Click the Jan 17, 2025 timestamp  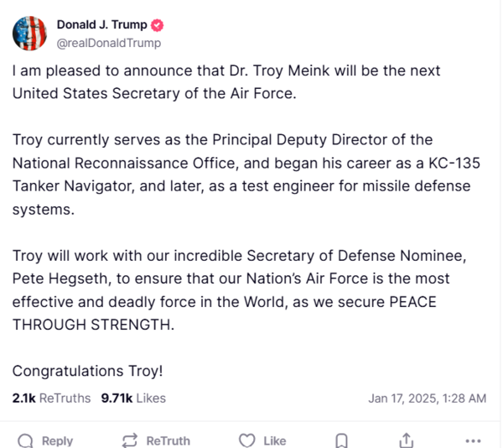point(427,398)
